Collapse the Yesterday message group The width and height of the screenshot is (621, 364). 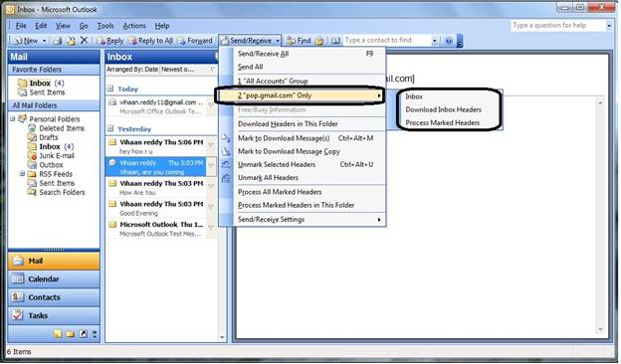[x=110, y=128]
